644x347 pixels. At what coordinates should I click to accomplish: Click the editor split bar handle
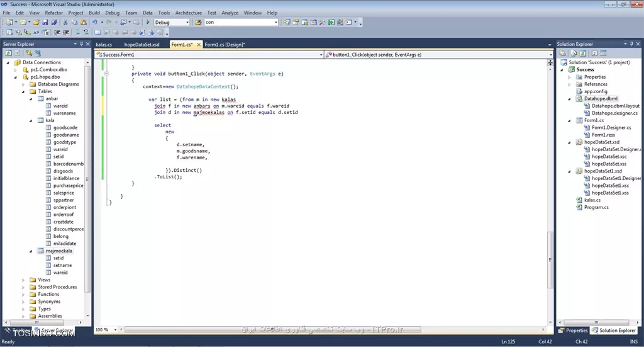[550, 62]
